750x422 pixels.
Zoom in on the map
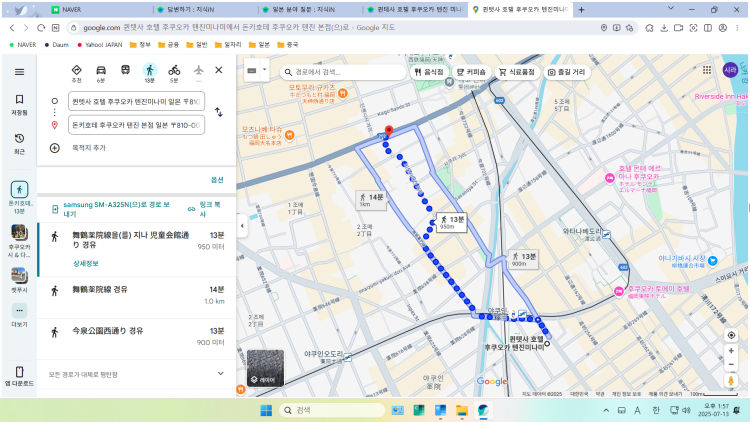731,351
